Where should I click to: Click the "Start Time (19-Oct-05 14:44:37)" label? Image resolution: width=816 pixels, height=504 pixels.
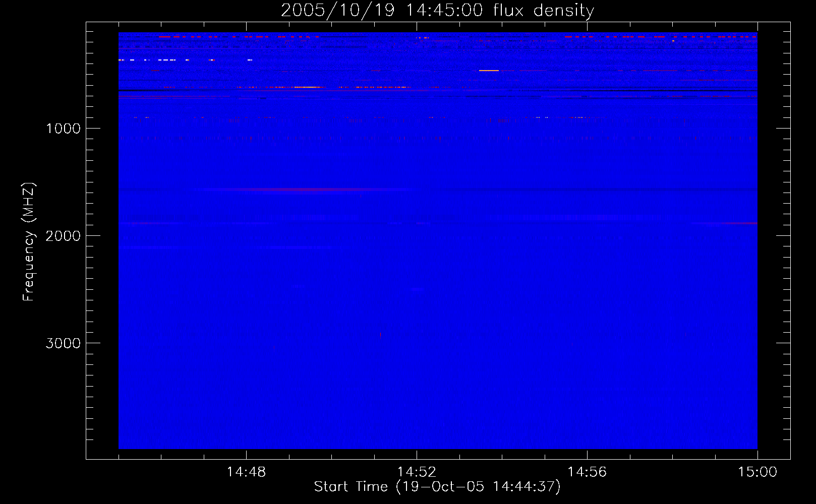tap(437, 487)
